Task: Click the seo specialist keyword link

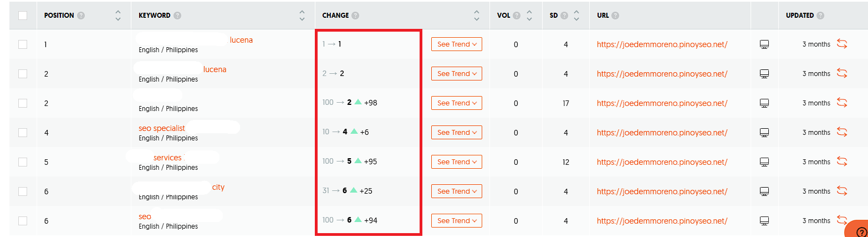Action: [x=161, y=128]
